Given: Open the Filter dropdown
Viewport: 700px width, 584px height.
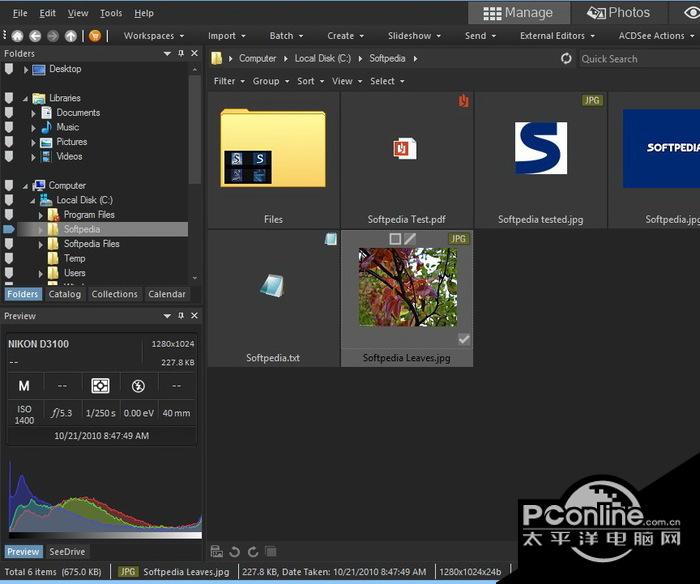Looking at the screenshot, I should coord(229,81).
